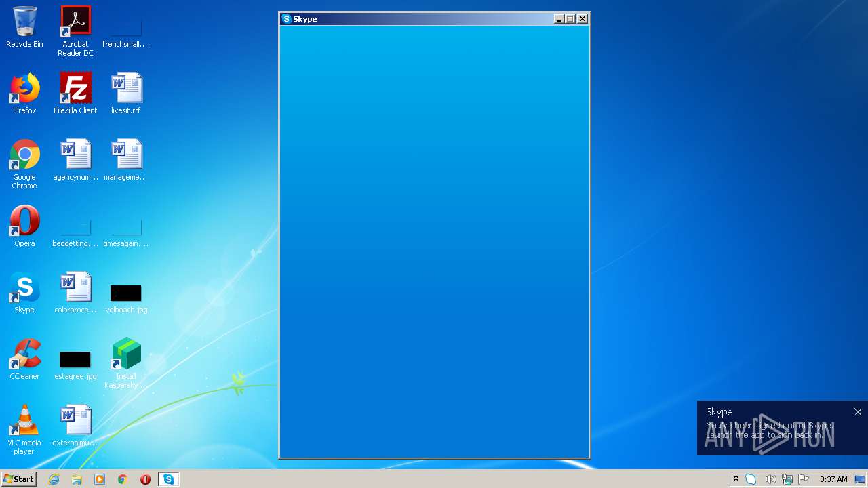The width and height of the screenshot is (868, 488).
Task: Launch FileZilla Client shortcut
Action: (75, 94)
